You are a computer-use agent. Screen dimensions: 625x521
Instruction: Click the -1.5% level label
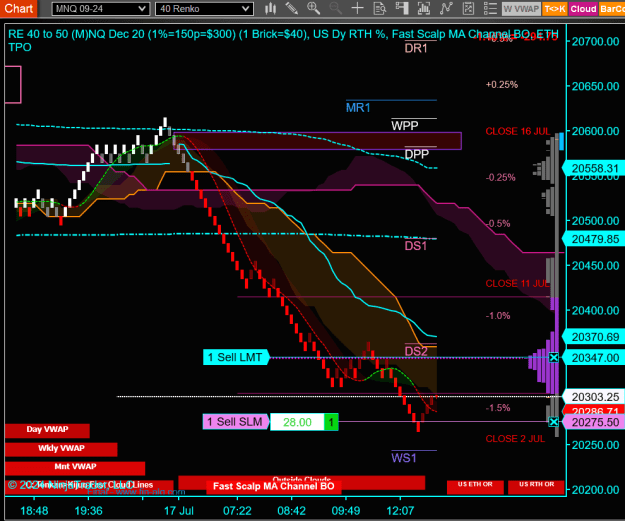click(498, 408)
